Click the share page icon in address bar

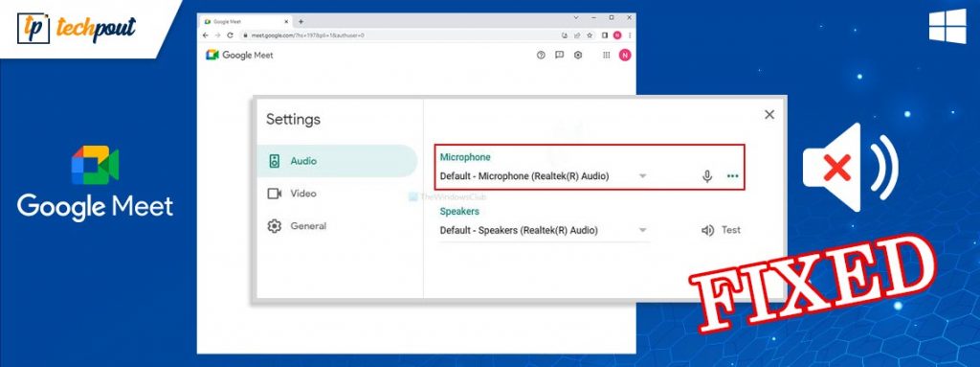click(x=577, y=35)
